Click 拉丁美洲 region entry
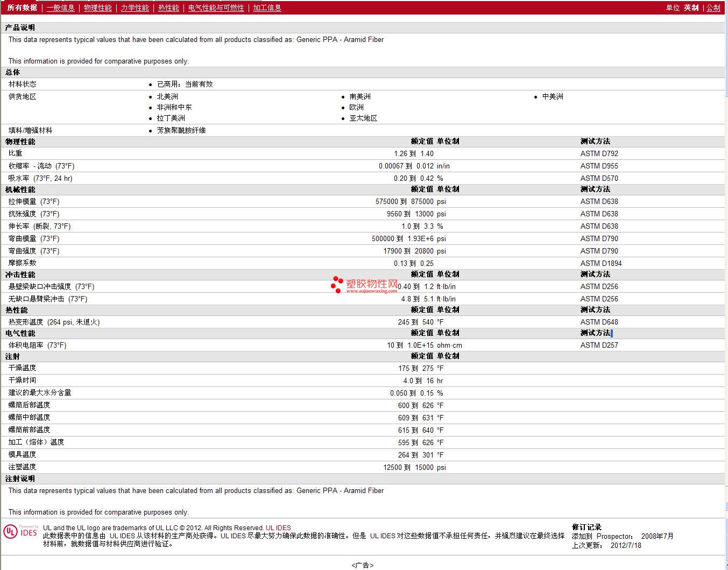The height and width of the screenshot is (570, 728). 171,118
